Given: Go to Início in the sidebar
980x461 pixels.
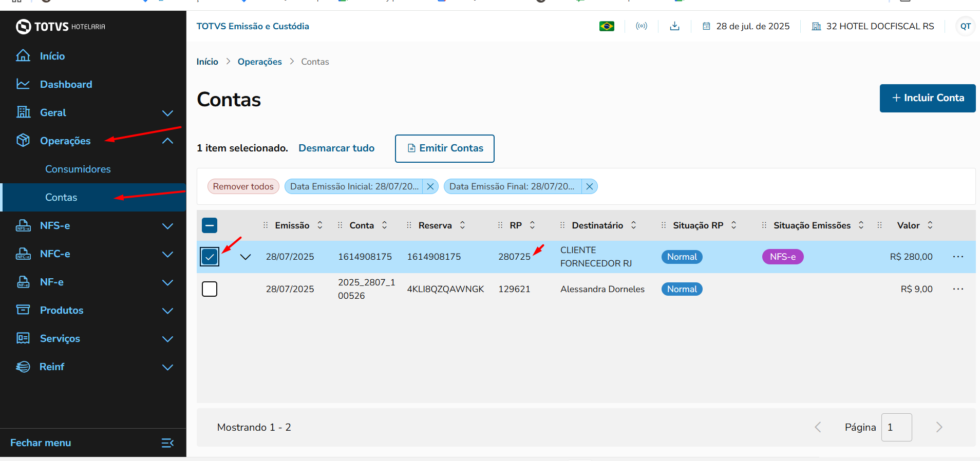Looking at the screenshot, I should pyautogui.click(x=52, y=56).
